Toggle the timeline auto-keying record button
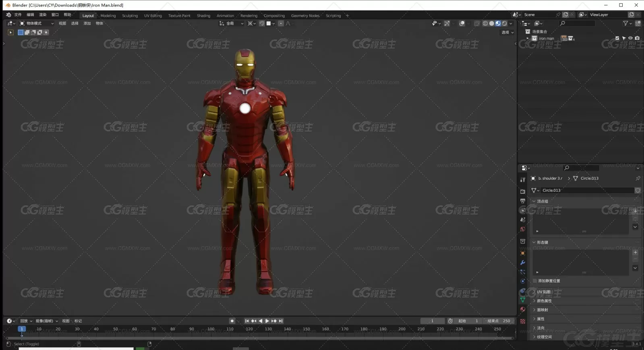 pos(232,321)
